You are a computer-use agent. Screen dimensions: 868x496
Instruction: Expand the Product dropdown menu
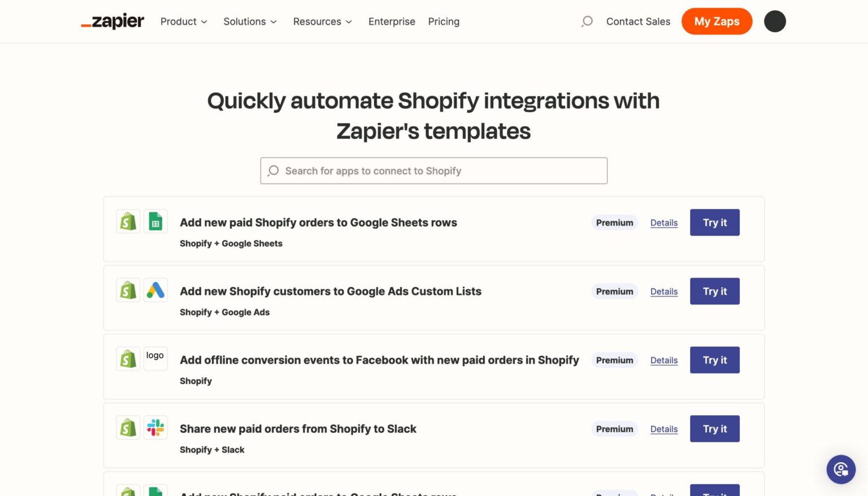click(x=184, y=21)
